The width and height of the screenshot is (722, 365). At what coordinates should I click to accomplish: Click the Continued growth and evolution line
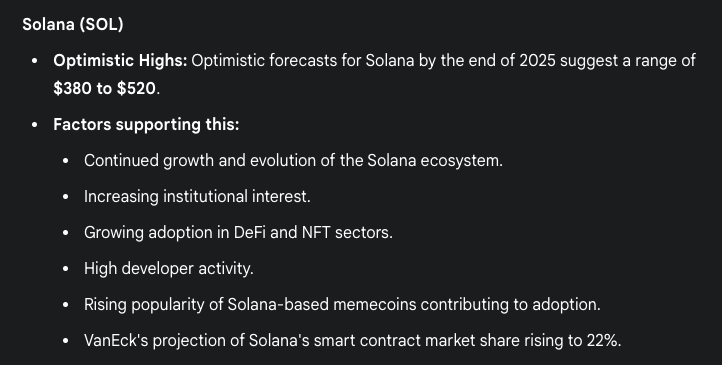(x=293, y=160)
